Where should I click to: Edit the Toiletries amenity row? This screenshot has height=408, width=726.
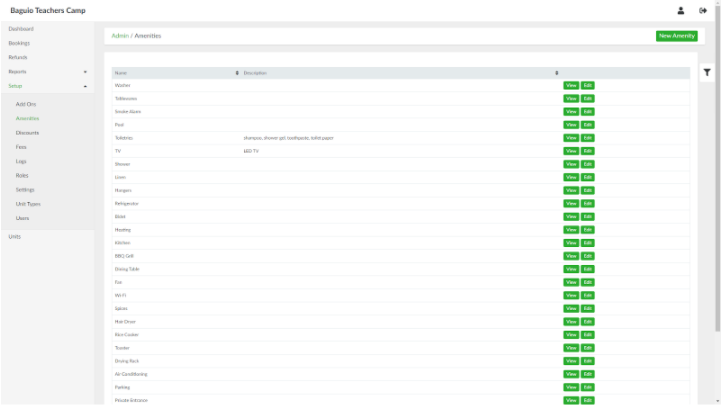588,138
